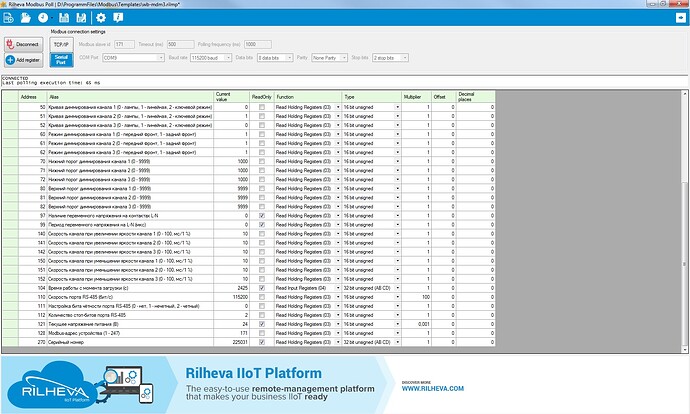
Task: Toggle ReadOnly checkbox for address 104
Action: [262, 288]
